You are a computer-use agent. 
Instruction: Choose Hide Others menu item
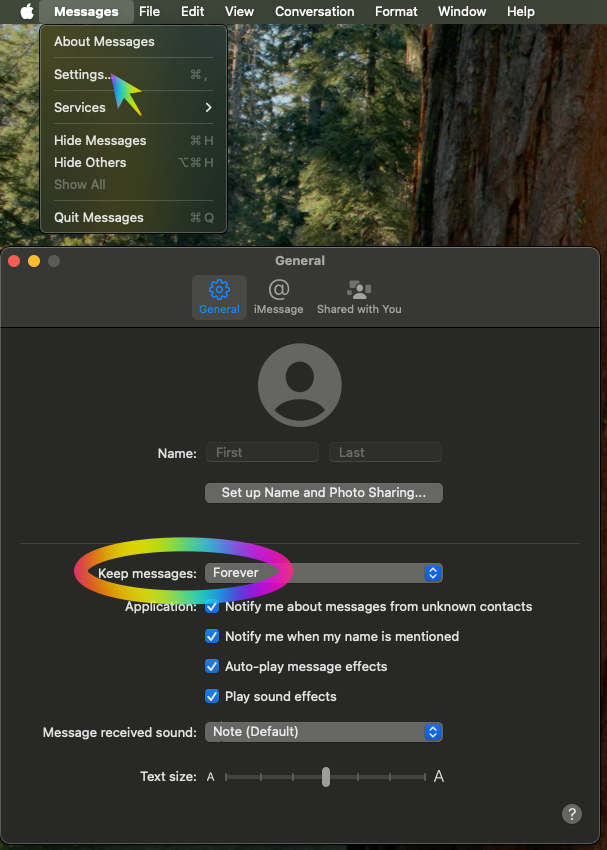click(133, 163)
